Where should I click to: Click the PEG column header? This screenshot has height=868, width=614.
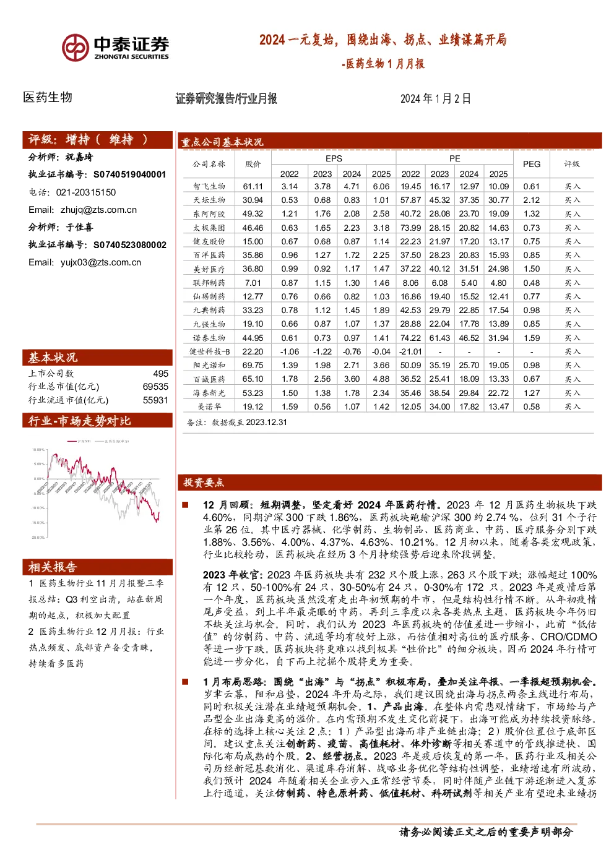pyautogui.click(x=532, y=164)
